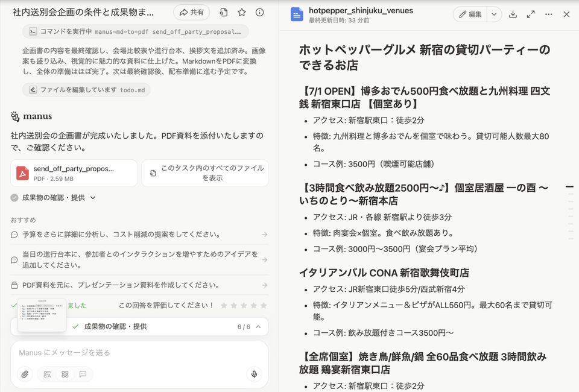Open the task info icon
579x392 pixels.
259,12
